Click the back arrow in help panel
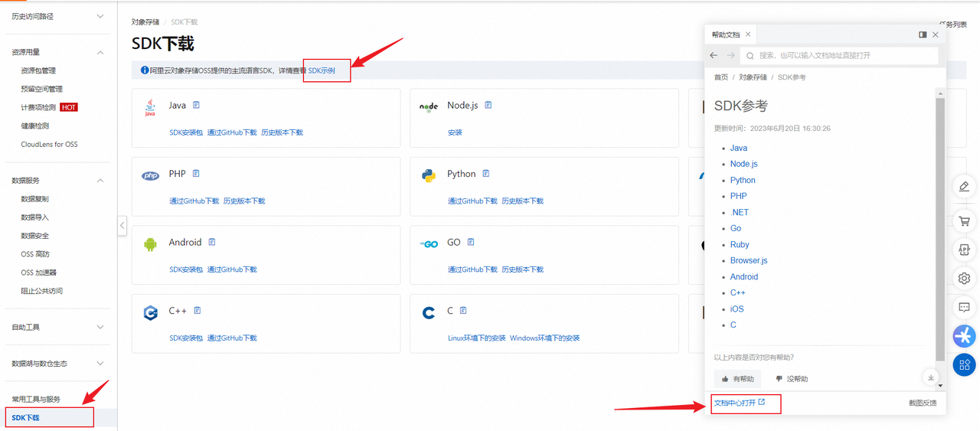 click(714, 55)
